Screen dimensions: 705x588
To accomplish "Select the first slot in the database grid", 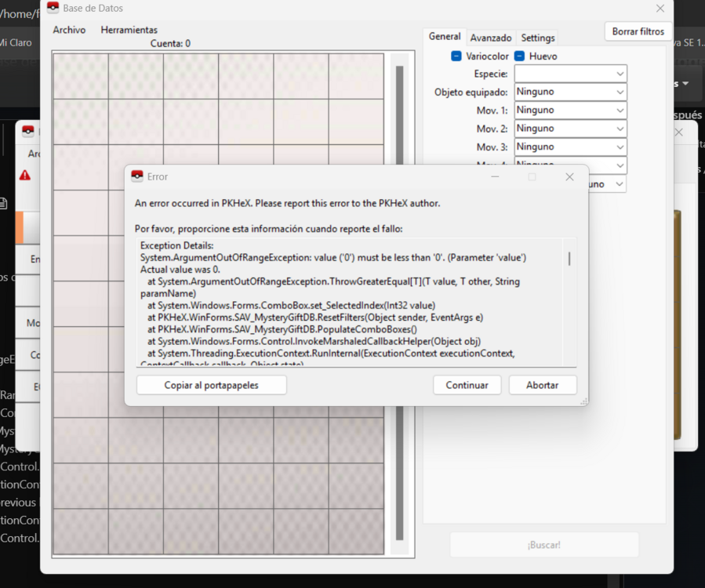I will [x=80, y=76].
